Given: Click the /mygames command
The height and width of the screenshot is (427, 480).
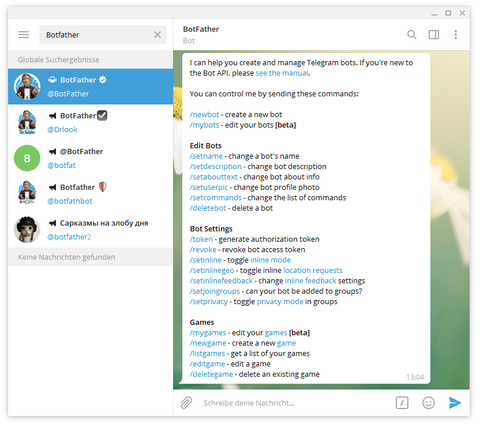Looking at the screenshot, I should (x=208, y=333).
